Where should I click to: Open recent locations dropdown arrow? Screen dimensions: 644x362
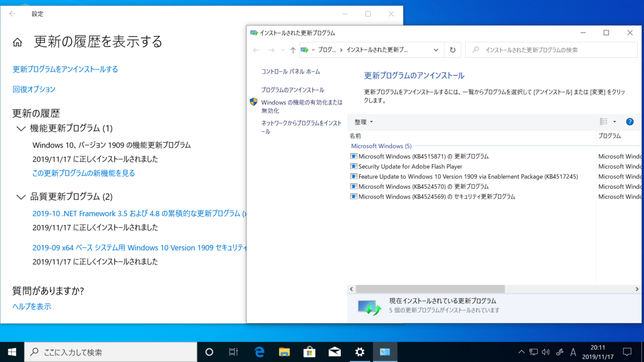click(x=283, y=50)
